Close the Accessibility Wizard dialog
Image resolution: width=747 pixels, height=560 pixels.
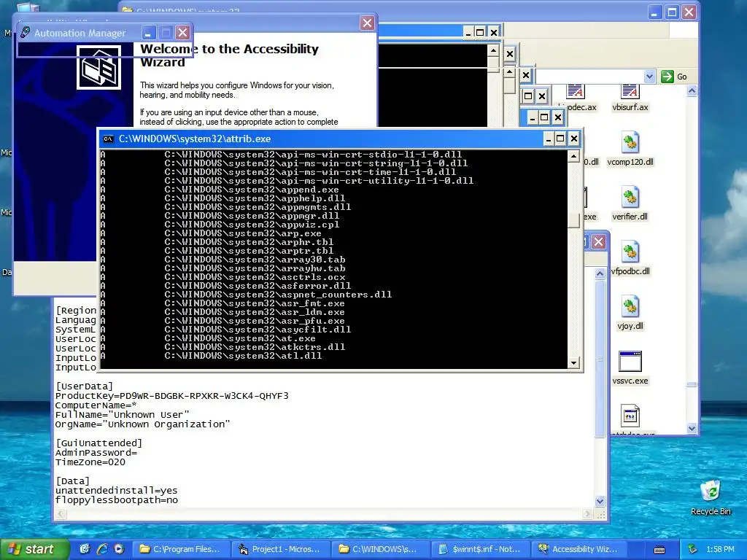pos(367,23)
